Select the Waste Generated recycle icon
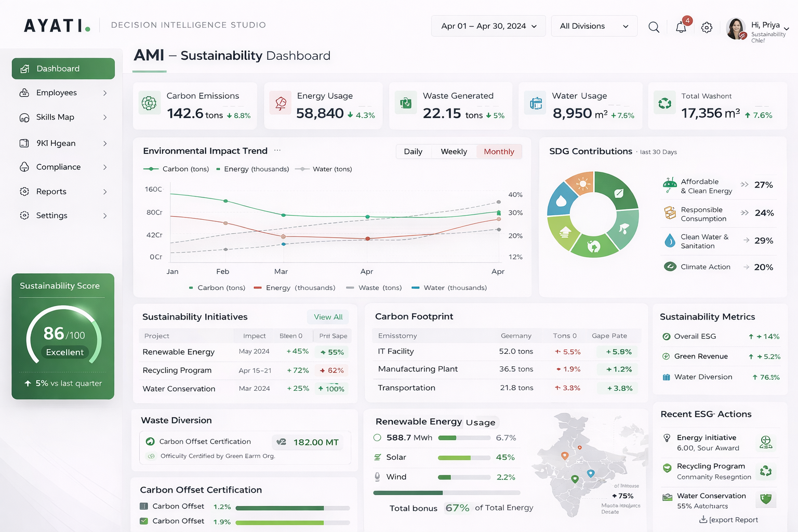The width and height of the screenshot is (798, 532). 406,103
